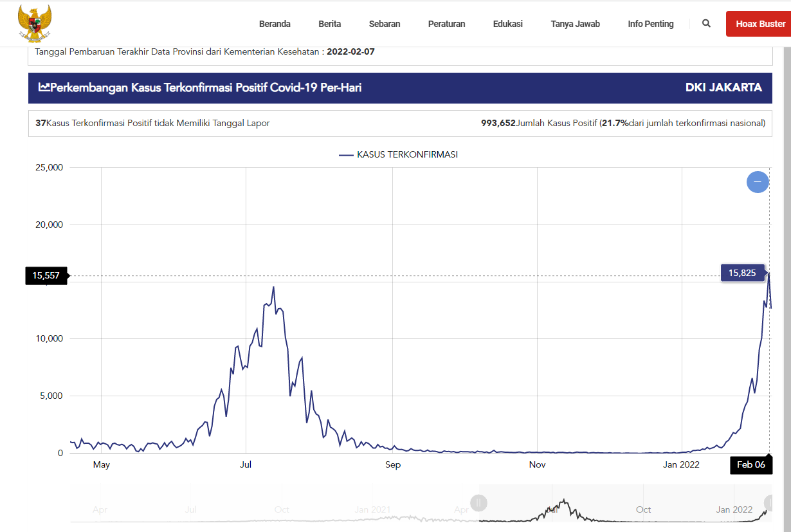
Task: Navigate to Tanya Jawab
Action: coord(575,24)
